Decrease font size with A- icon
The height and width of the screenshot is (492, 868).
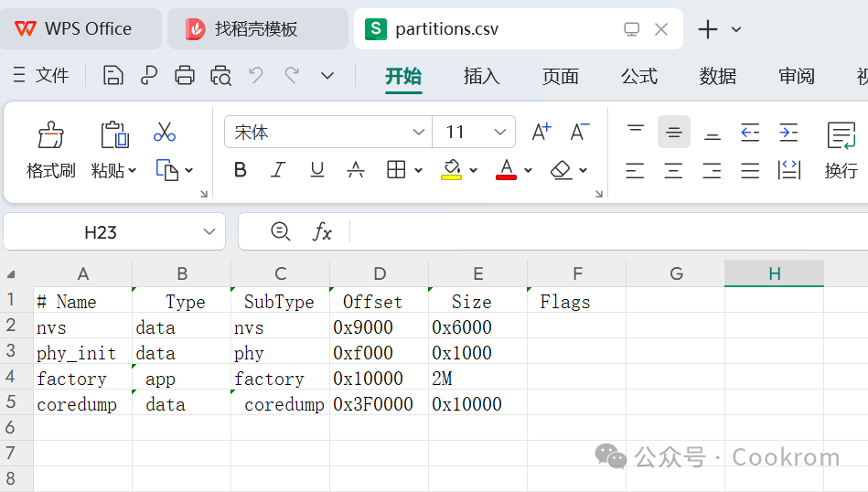coord(580,132)
